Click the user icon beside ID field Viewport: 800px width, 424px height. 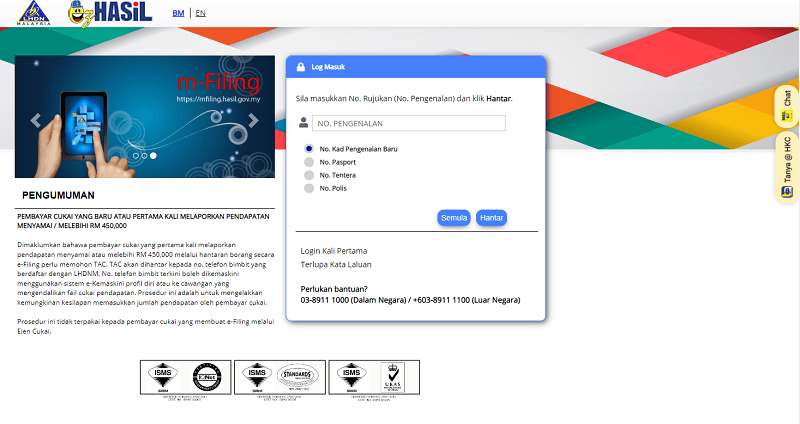point(304,122)
